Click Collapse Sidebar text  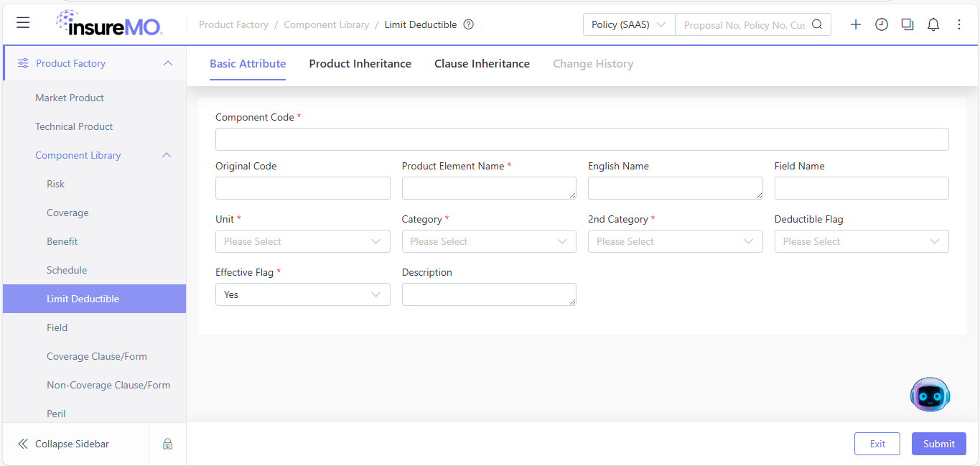coord(73,444)
